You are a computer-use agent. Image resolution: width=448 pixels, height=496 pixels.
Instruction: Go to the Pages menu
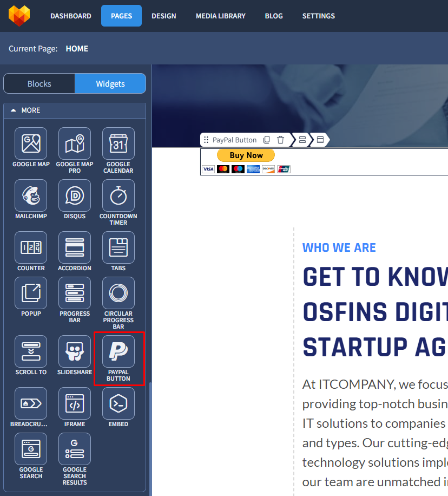(121, 16)
